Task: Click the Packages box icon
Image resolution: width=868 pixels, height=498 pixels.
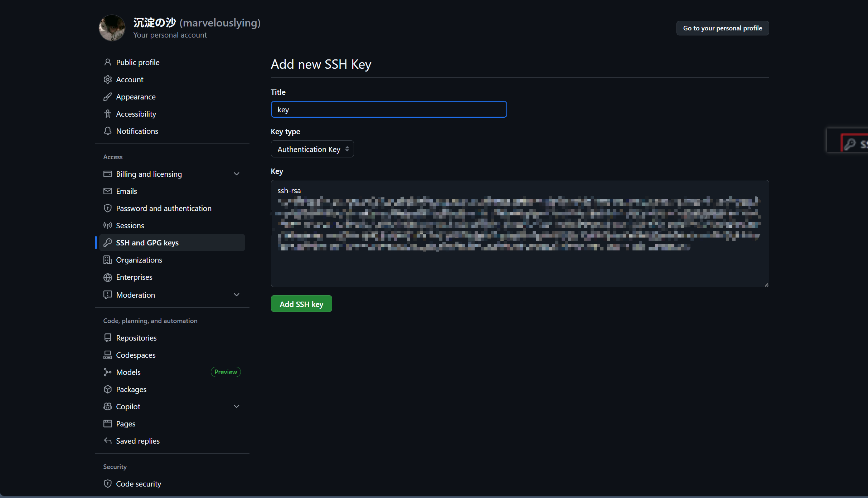Action: point(107,389)
